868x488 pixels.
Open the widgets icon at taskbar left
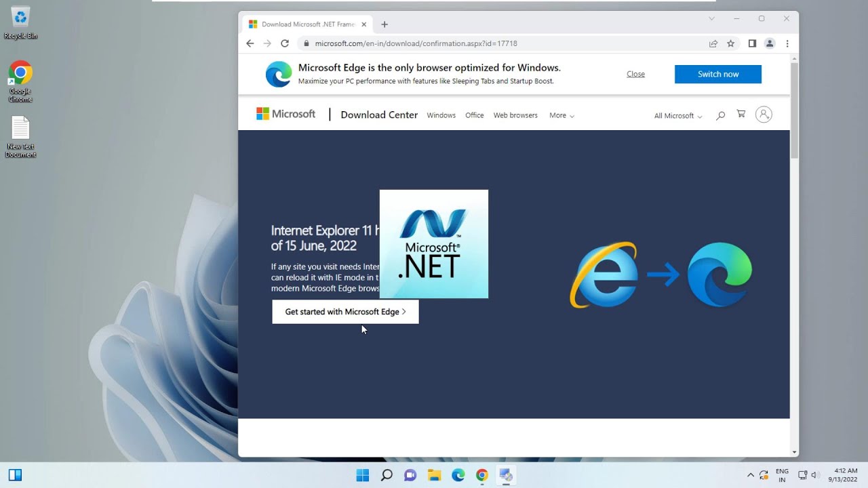(15, 475)
